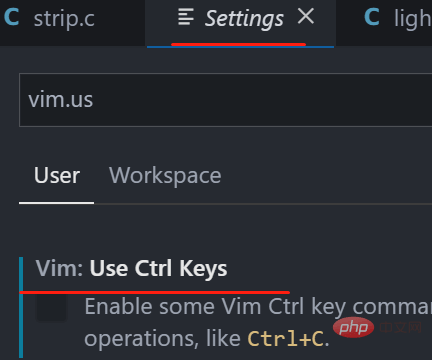Click the C file icon beside strip.c
This screenshot has height=360, width=432.
pyautogui.click(x=11, y=17)
